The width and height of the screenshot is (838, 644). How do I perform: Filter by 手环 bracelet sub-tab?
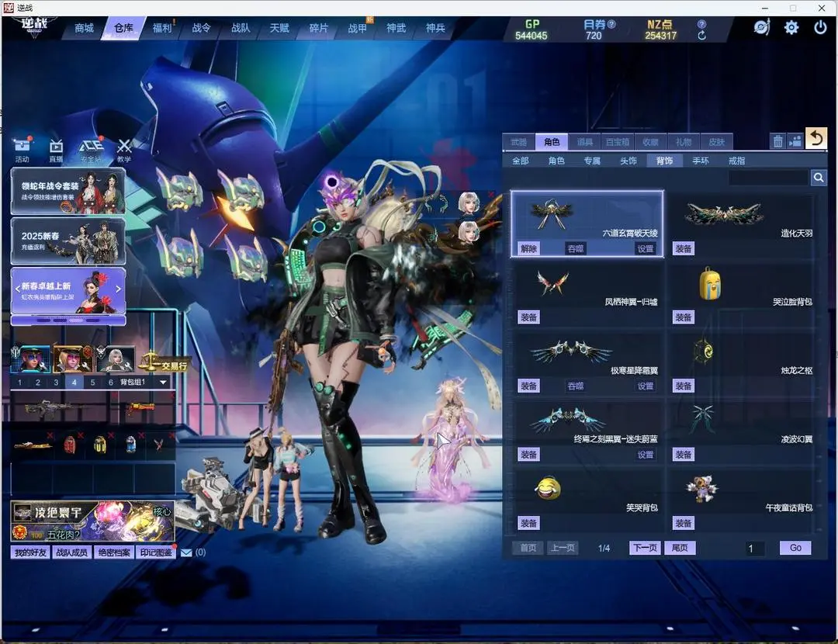click(700, 161)
